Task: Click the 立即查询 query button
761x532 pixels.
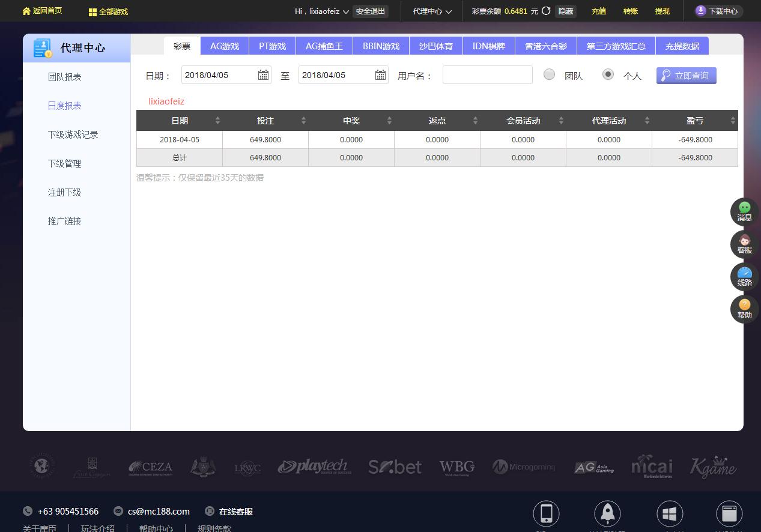Action: click(685, 74)
